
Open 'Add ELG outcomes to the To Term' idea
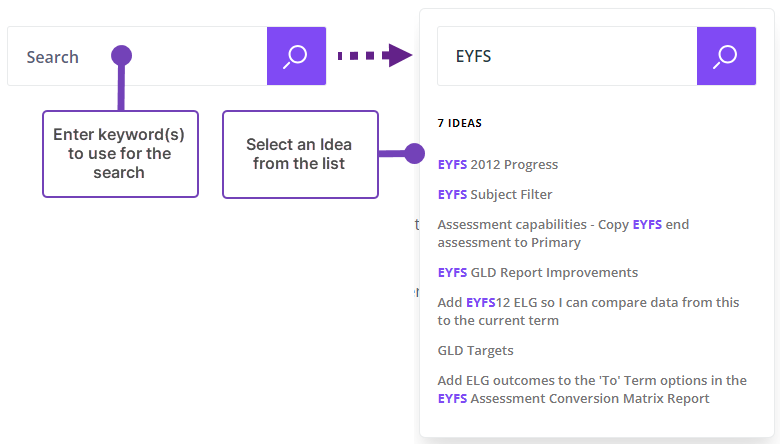[592, 389]
